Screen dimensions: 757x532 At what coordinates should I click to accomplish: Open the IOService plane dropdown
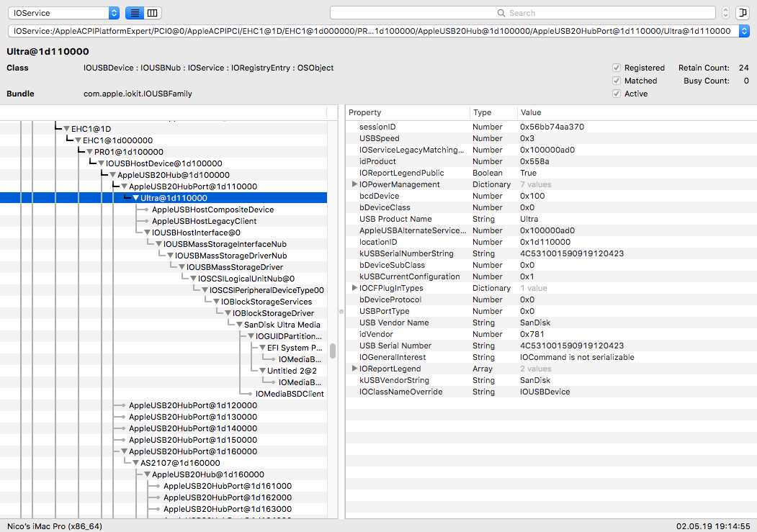click(63, 13)
